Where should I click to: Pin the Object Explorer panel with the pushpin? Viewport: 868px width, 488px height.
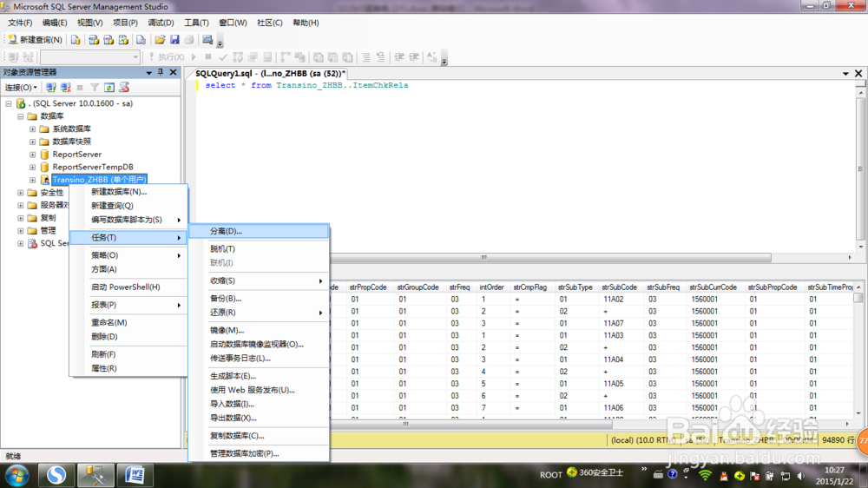[161, 73]
